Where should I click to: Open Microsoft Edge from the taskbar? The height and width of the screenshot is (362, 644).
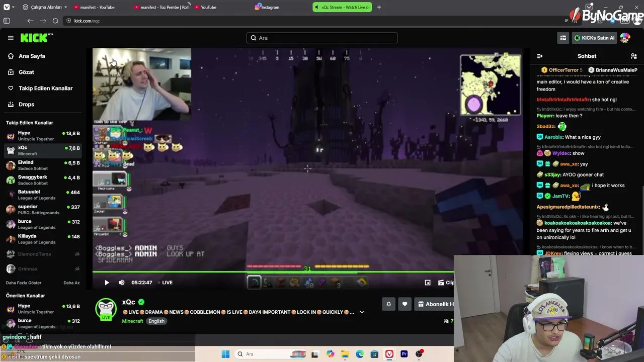coord(360,354)
